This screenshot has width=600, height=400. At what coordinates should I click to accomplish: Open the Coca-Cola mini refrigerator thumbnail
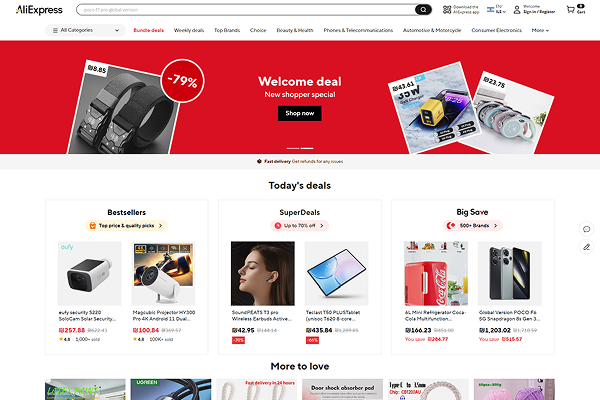[x=436, y=273]
